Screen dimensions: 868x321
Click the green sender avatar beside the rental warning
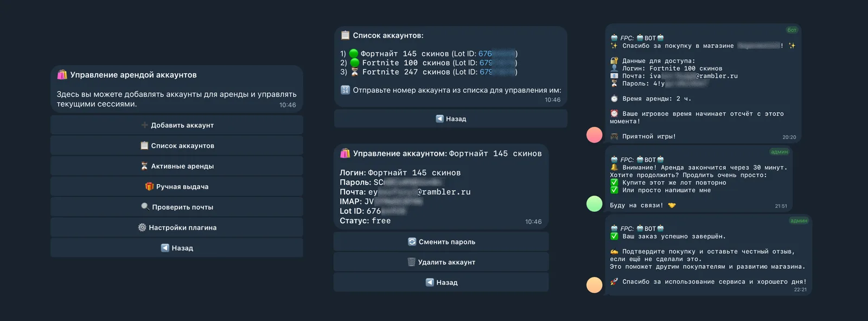(595, 204)
